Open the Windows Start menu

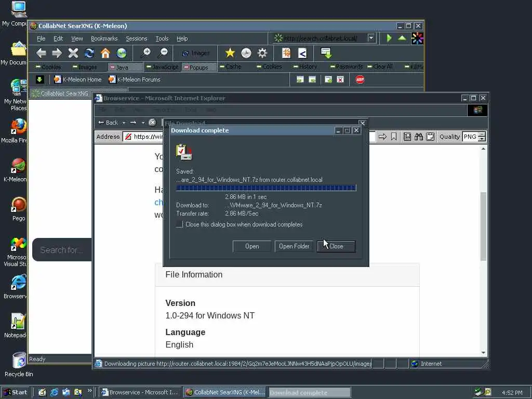coord(15,392)
